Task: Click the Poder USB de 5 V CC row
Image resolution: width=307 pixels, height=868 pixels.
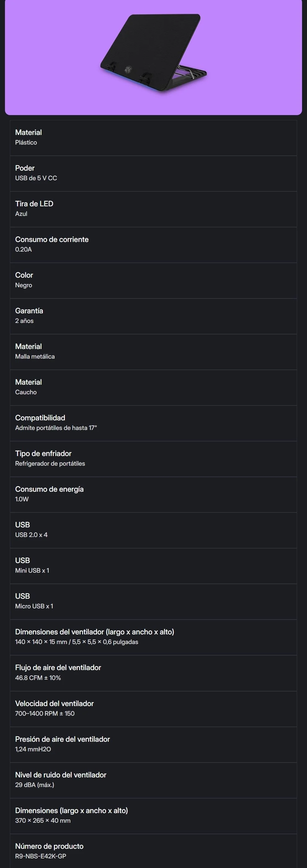Action: [153, 173]
